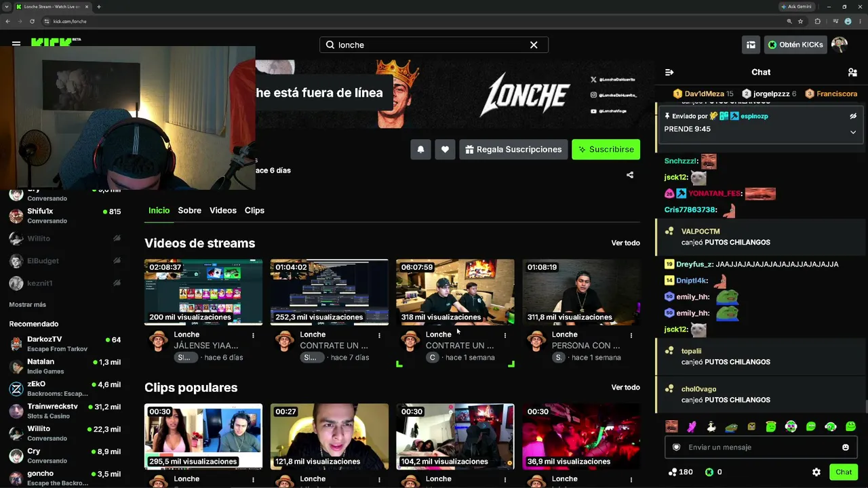Open DarkozTV recommended channel
The height and width of the screenshot is (488, 868).
pos(64,344)
